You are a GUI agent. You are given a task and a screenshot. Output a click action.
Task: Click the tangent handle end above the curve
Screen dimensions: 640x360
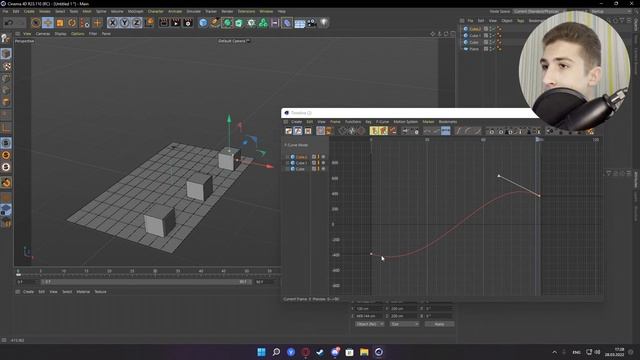pyautogui.click(x=499, y=176)
